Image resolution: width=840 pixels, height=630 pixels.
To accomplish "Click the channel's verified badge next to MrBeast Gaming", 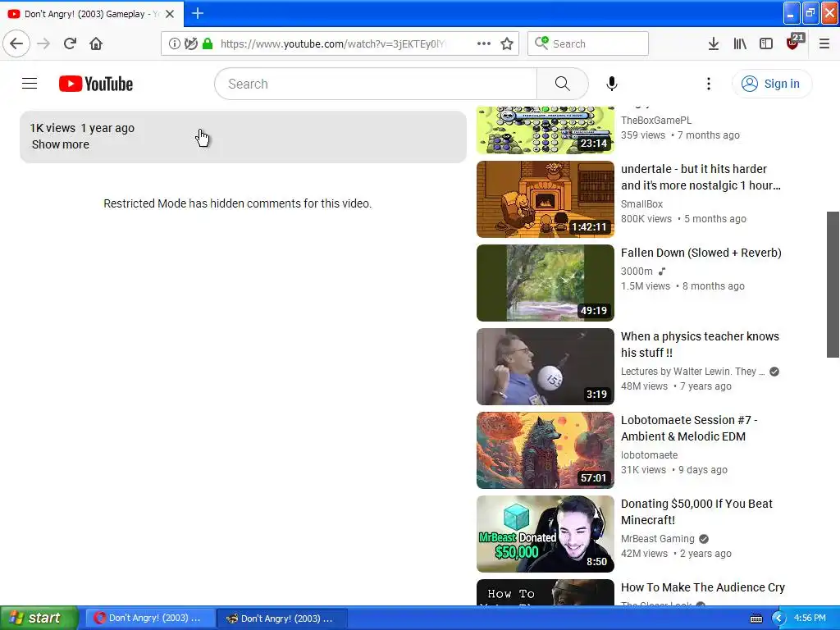I will click(703, 539).
